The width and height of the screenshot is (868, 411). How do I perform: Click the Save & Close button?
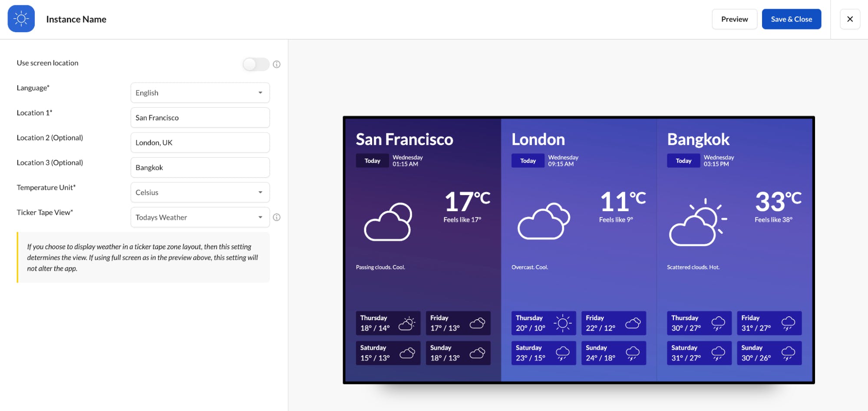[x=791, y=19]
